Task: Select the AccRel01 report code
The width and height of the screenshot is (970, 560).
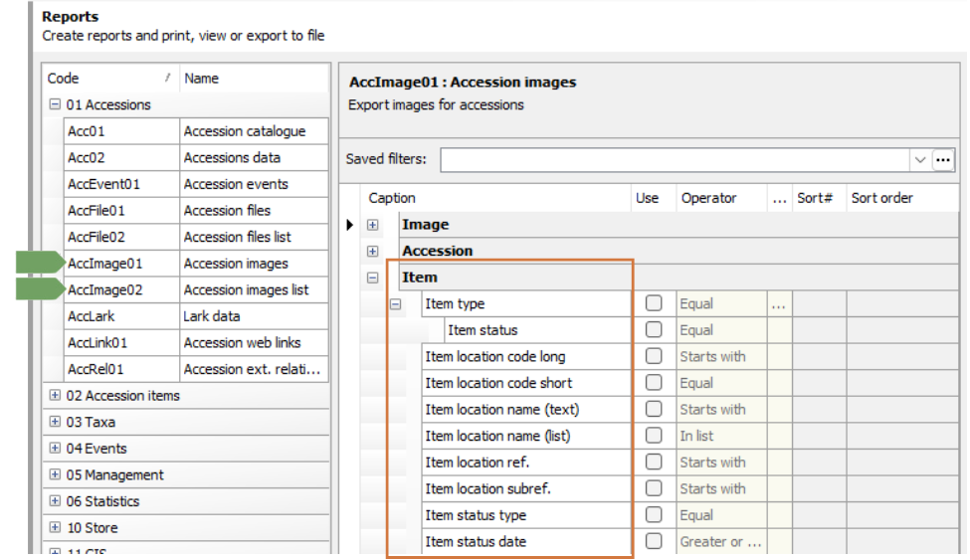Action: [121, 369]
